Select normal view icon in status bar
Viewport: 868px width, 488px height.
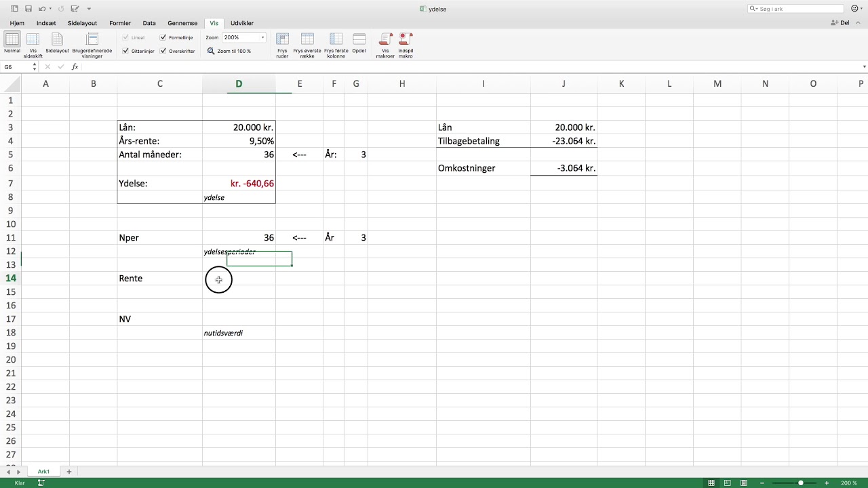coord(711,483)
